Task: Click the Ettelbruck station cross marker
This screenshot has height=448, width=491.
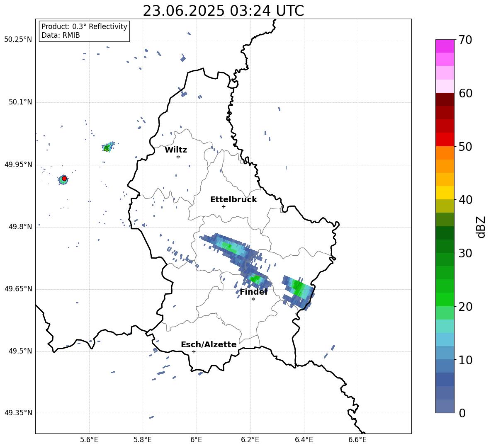Action: pyautogui.click(x=224, y=206)
